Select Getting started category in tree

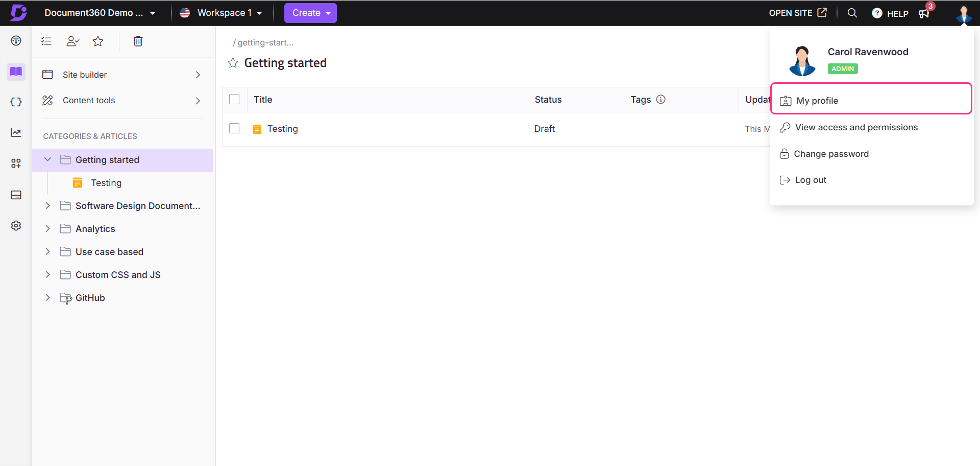point(122,160)
